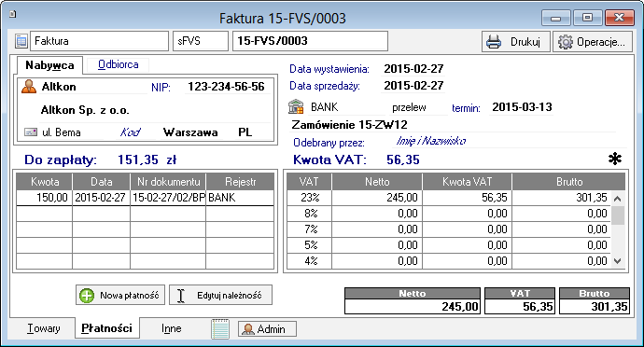This screenshot has width=644, height=347.
Task: Click the text cursor icon on Edytuj należność
Action: click(x=181, y=296)
